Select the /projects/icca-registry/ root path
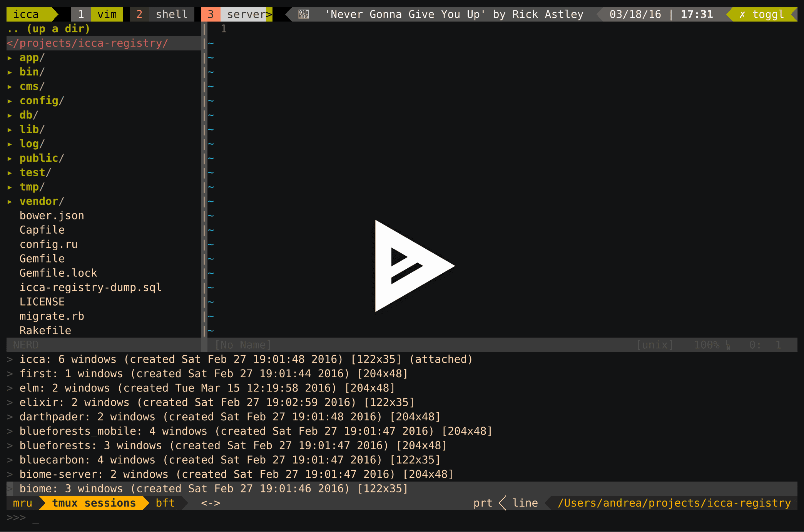The image size is (804, 532). click(87, 43)
